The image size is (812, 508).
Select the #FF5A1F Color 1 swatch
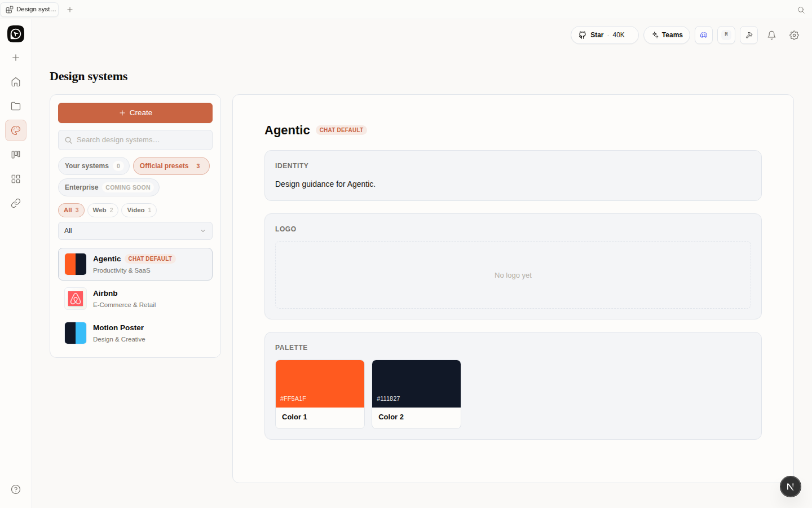click(320, 394)
